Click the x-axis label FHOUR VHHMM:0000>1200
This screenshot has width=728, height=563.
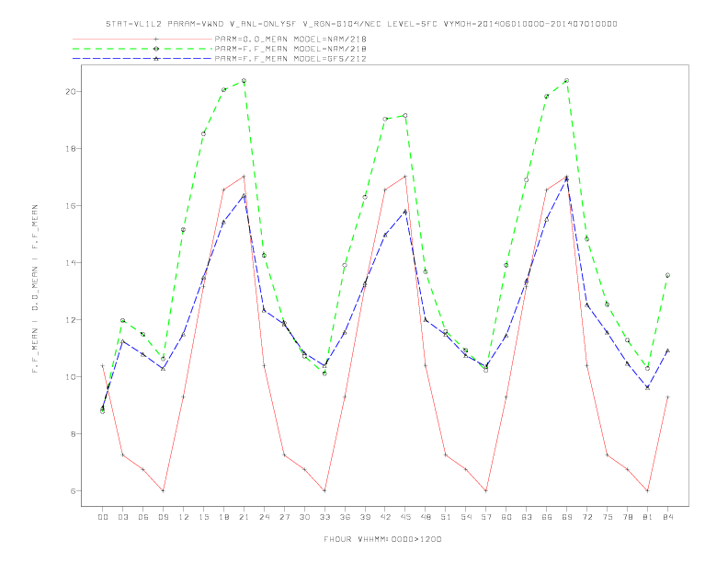click(382, 539)
